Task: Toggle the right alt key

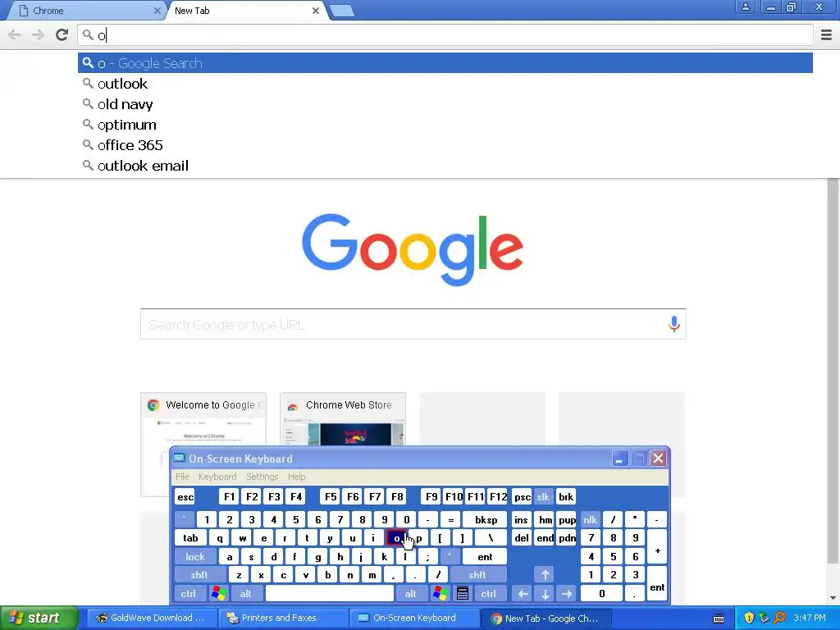Action: (x=410, y=594)
